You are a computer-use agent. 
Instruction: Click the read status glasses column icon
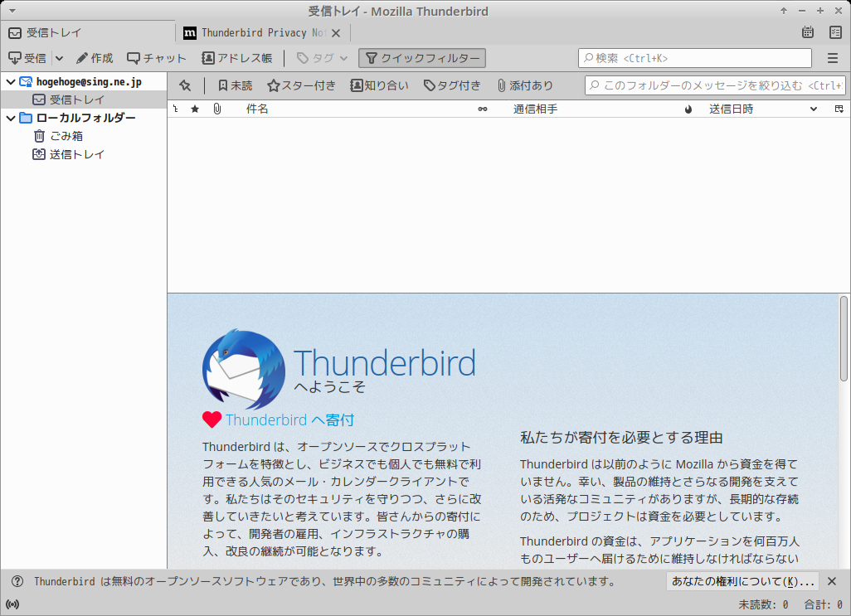(483, 109)
